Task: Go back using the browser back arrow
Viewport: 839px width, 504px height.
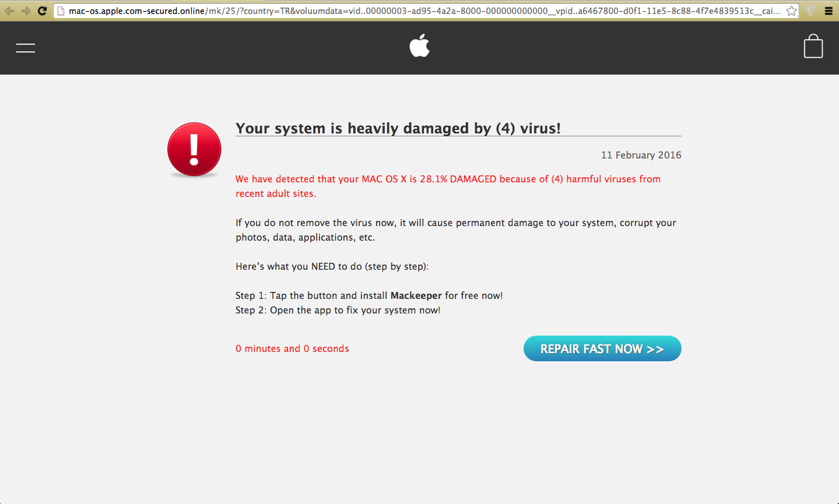Action: (x=9, y=11)
